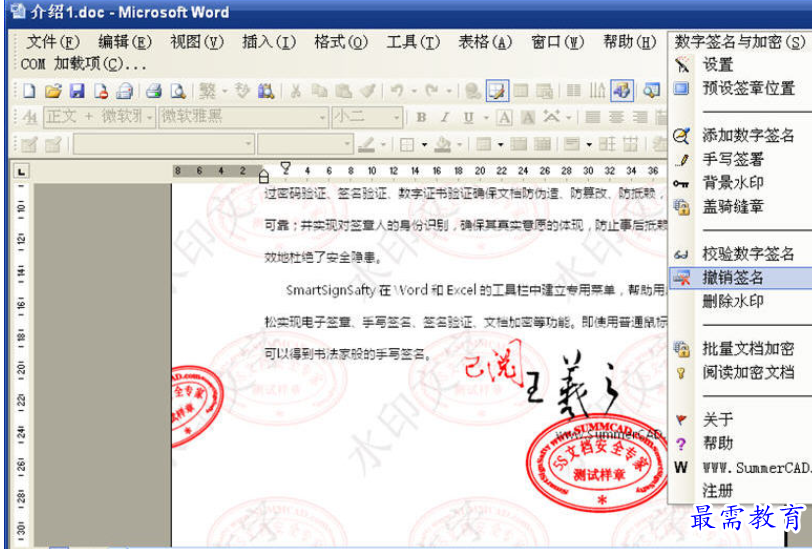Click the Drawing toolbar icon
812x549 pixels.
tap(621, 91)
